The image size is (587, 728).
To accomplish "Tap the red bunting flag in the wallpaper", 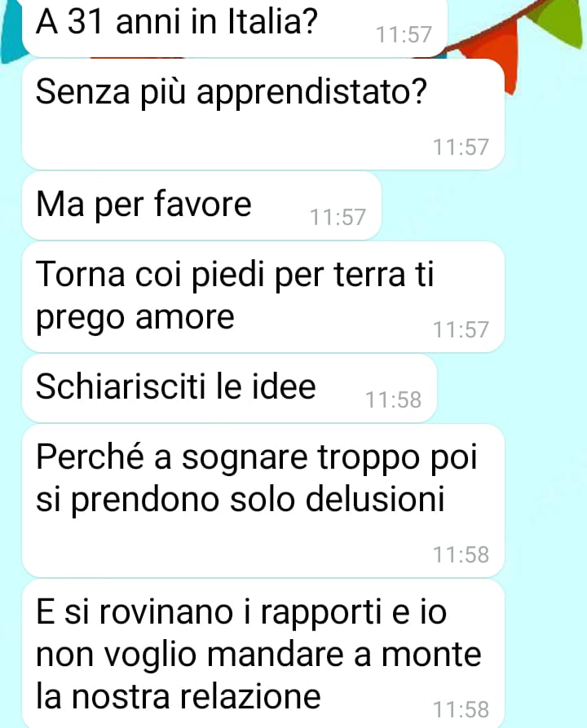I will 492,51.
